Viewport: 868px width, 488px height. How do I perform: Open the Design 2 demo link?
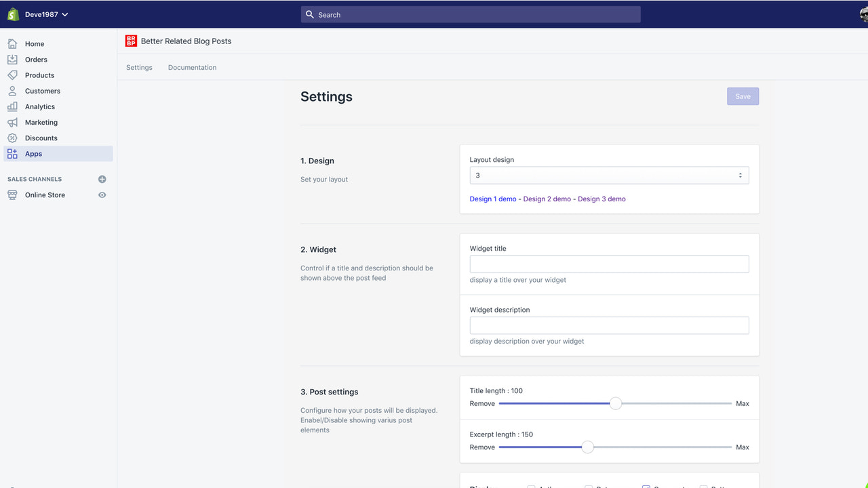[x=547, y=199]
